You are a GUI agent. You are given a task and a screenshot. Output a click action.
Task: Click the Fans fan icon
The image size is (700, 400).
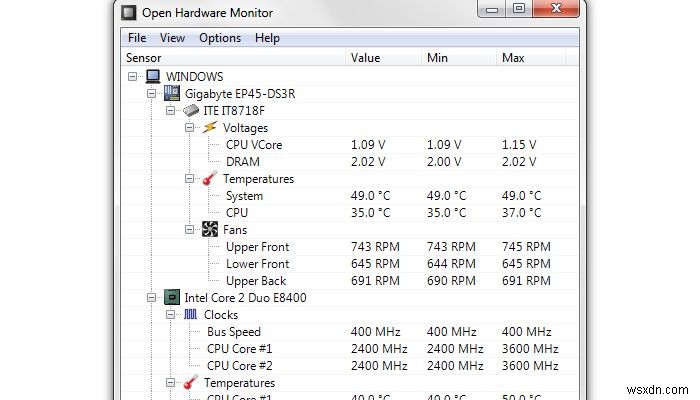point(210,229)
